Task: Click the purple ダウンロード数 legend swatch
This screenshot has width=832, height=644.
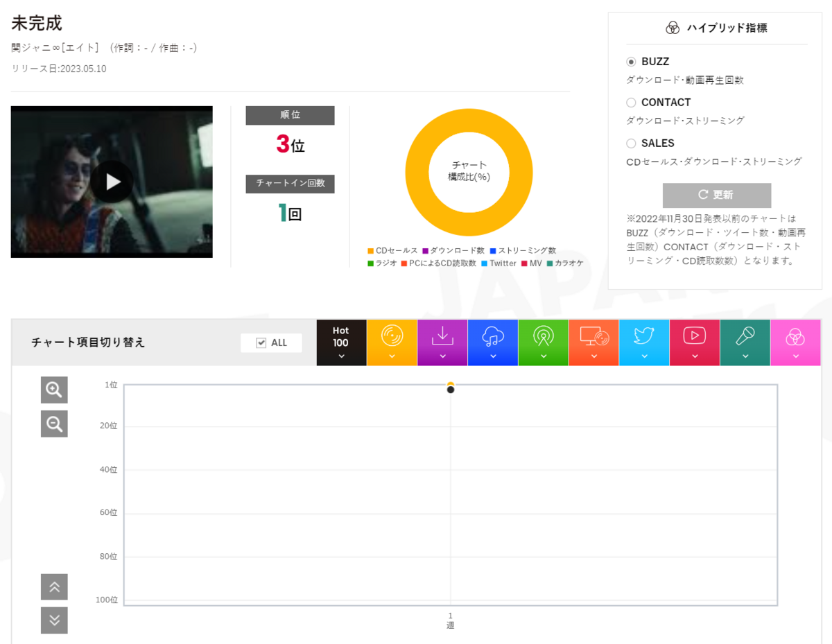Action: tap(425, 251)
